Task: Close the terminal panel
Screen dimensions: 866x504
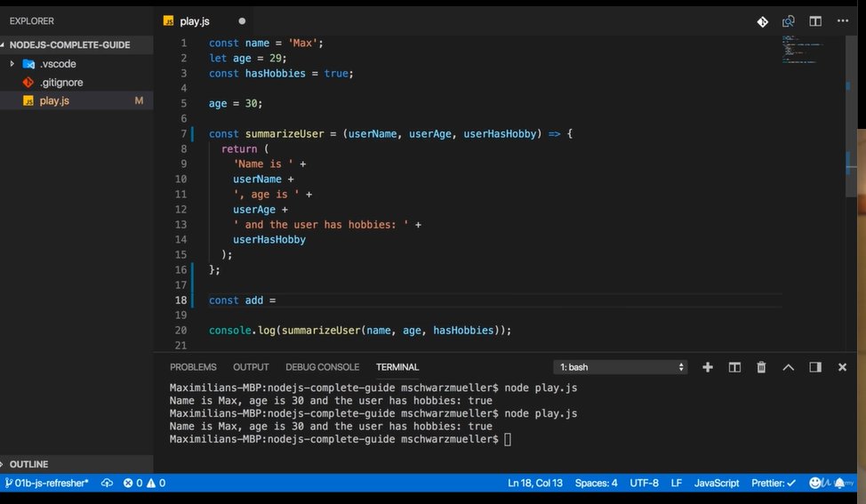Action: tap(842, 367)
